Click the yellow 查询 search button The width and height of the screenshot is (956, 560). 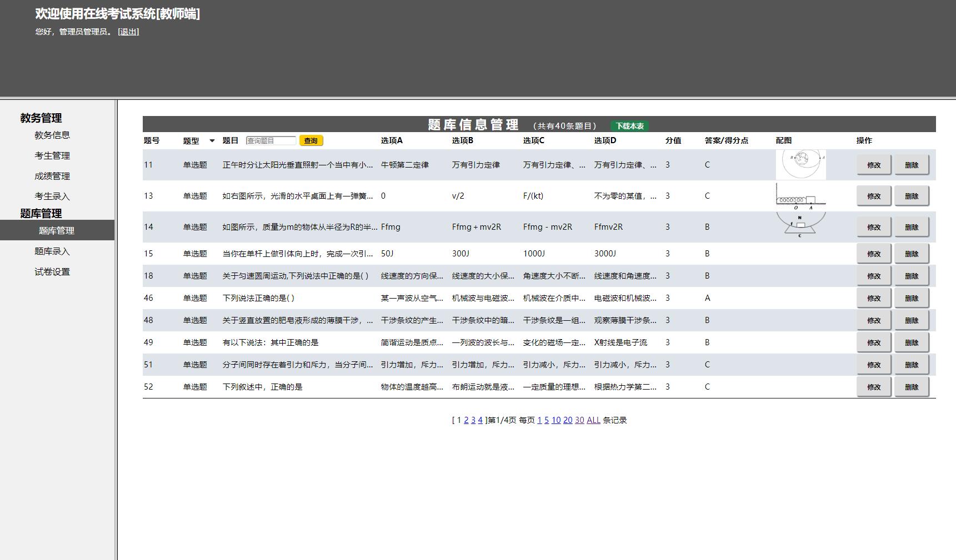click(311, 140)
